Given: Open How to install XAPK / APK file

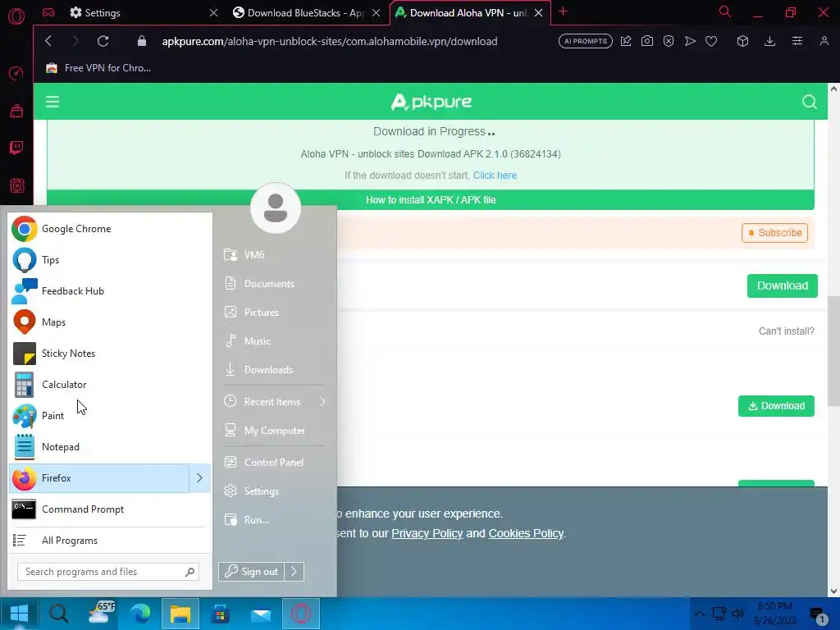Looking at the screenshot, I should click(431, 200).
